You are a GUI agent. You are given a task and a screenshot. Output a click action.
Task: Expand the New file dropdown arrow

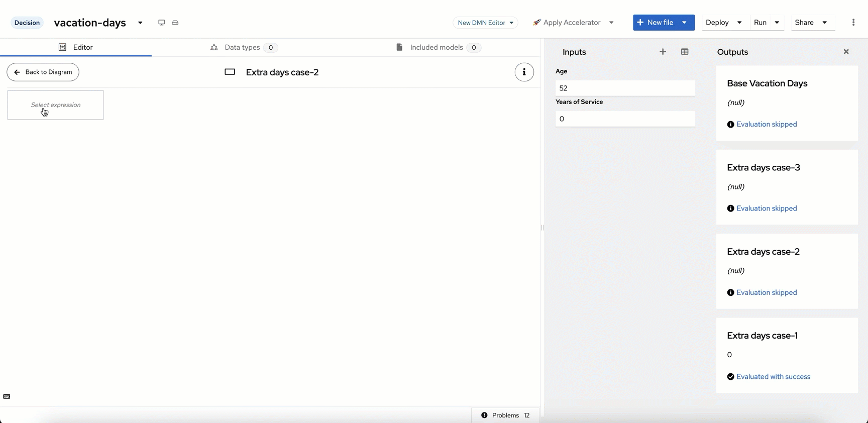[684, 23]
